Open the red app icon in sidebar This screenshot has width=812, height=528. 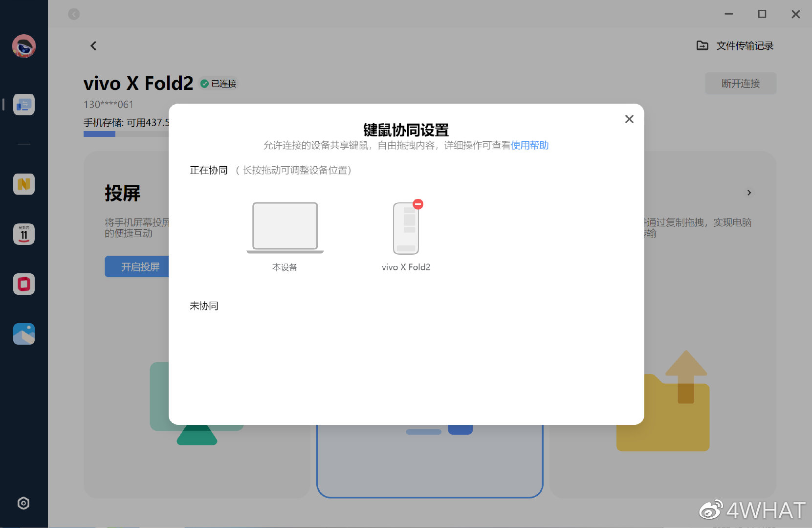(23, 284)
